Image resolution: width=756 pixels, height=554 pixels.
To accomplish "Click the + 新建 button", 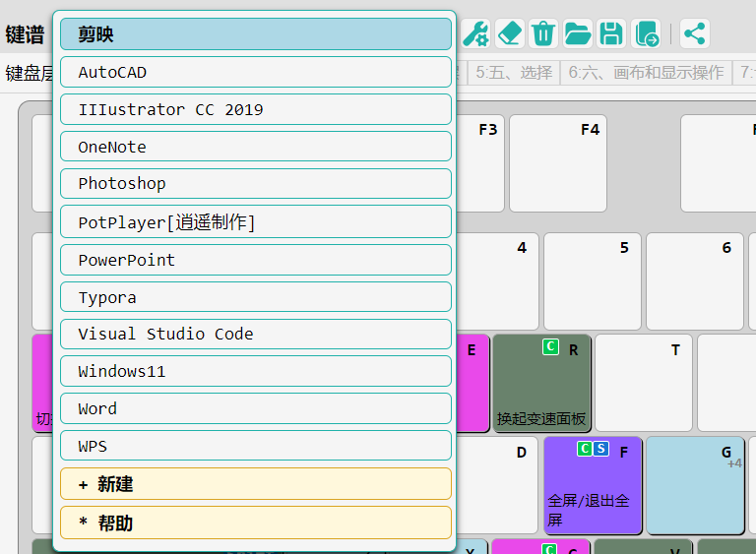I will 256,484.
